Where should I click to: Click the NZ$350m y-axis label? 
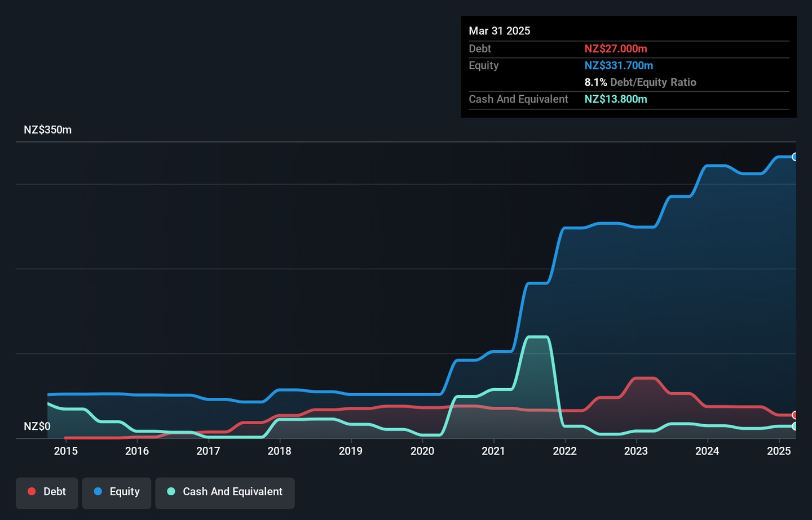[x=47, y=130]
